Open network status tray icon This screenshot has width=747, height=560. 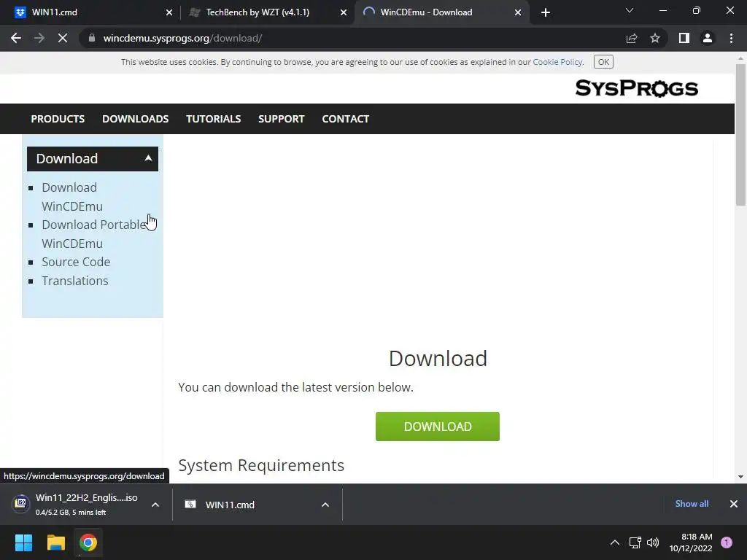click(x=635, y=542)
